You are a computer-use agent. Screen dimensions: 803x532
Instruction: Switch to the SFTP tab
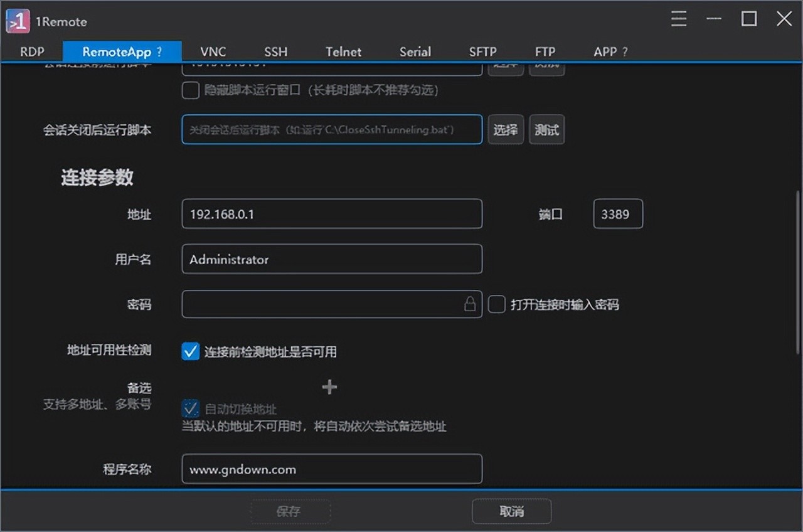pos(482,51)
